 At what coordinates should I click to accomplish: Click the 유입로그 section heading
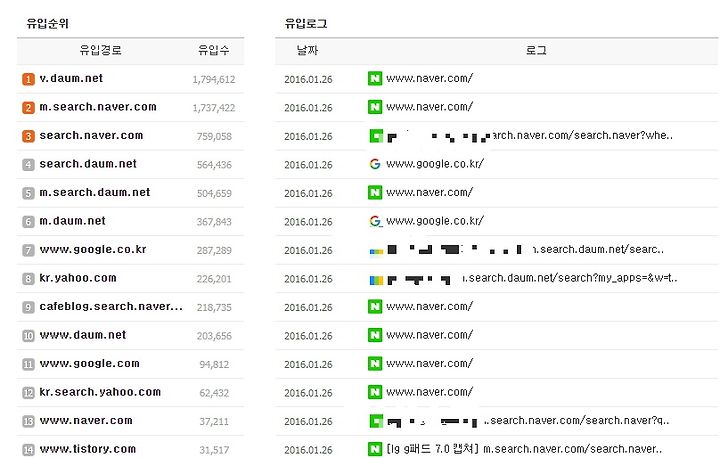click(306, 23)
